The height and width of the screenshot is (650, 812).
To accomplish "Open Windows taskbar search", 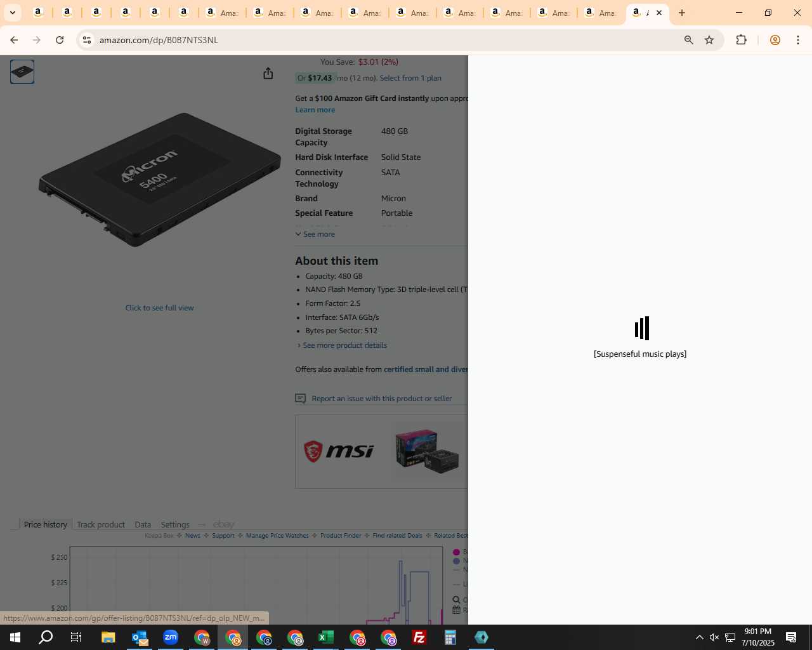I will click(x=46, y=637).
